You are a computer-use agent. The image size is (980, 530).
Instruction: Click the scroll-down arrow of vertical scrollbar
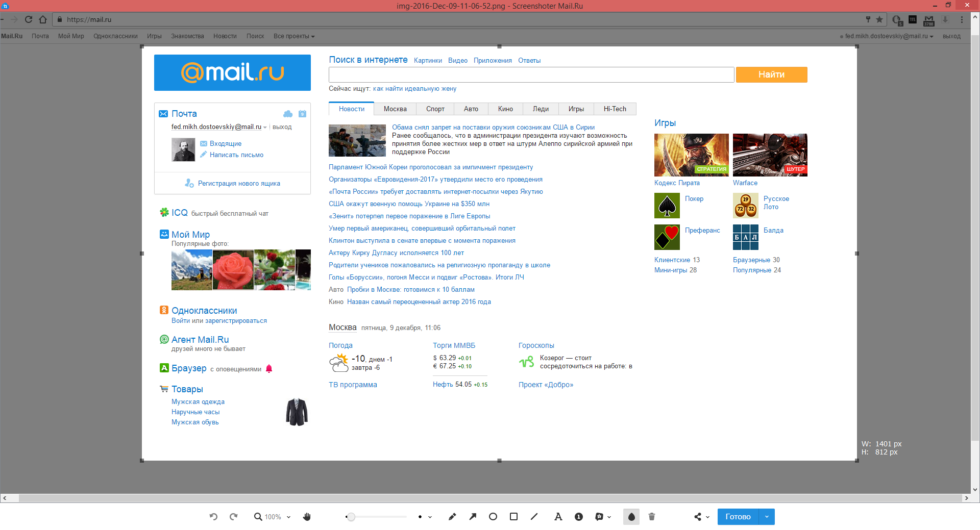[975, 489]
